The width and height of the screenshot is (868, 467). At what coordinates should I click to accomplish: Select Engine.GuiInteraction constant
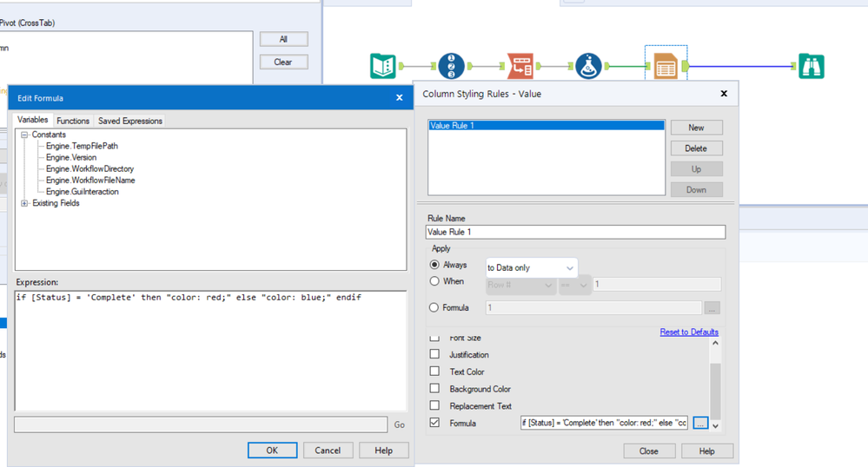(83, 192)
